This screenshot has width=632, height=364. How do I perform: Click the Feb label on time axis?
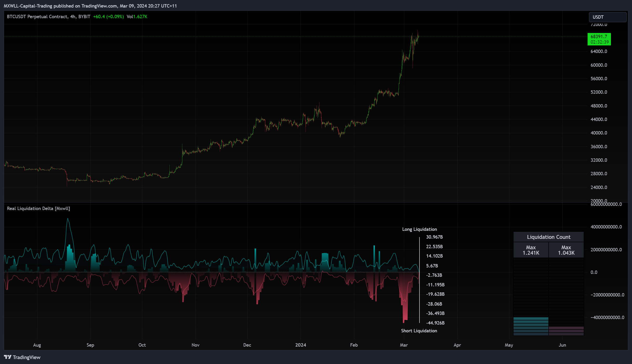[354, 345]
